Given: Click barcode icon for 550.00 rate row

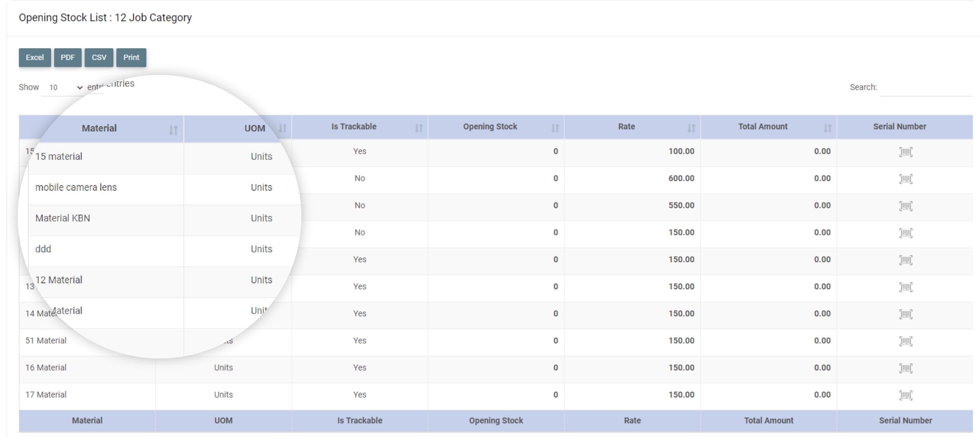Looking at the screenshot, I should point(905,206).
